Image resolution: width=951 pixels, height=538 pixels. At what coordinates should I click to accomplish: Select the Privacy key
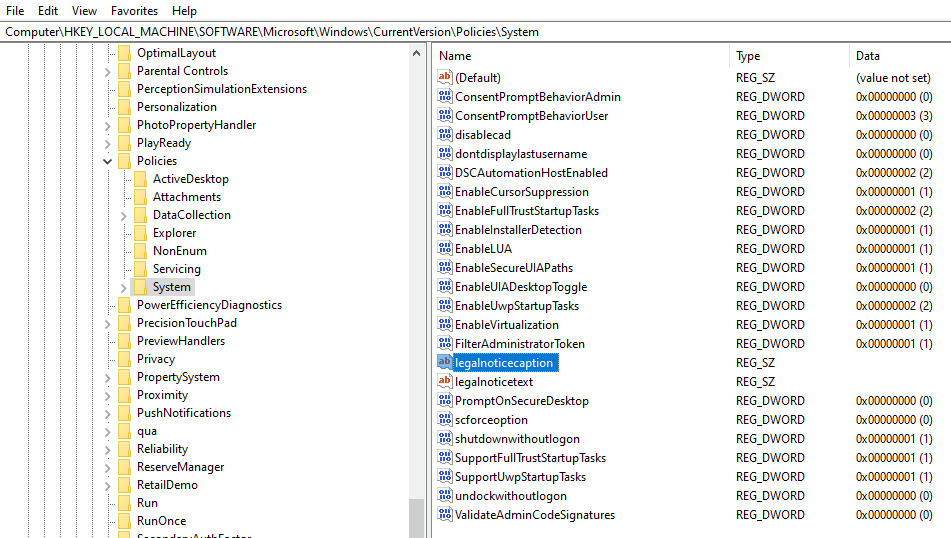(155, 359)
